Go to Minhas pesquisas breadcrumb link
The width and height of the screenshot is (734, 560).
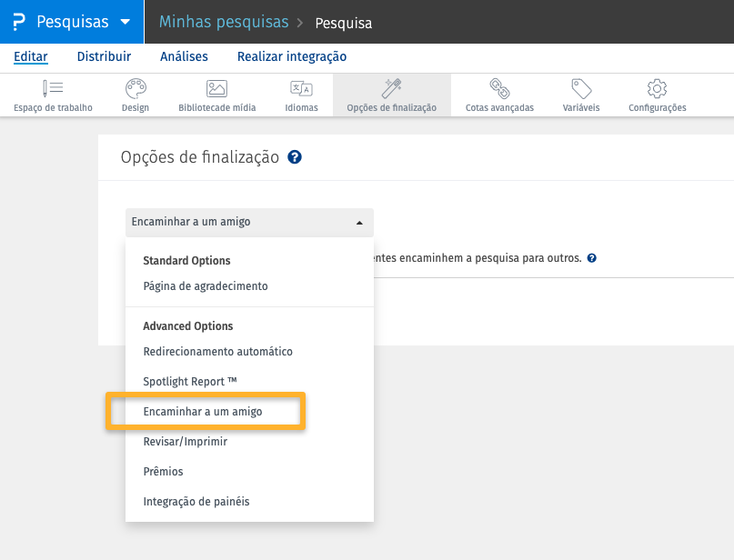coord(224,22)
